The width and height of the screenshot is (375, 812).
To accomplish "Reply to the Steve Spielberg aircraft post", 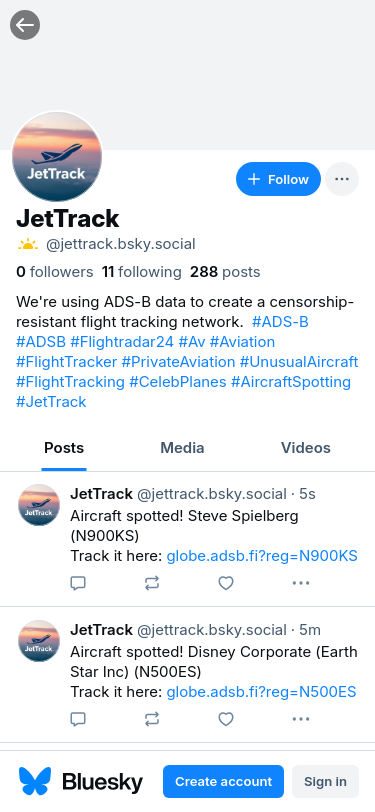I will click(78, 583).
